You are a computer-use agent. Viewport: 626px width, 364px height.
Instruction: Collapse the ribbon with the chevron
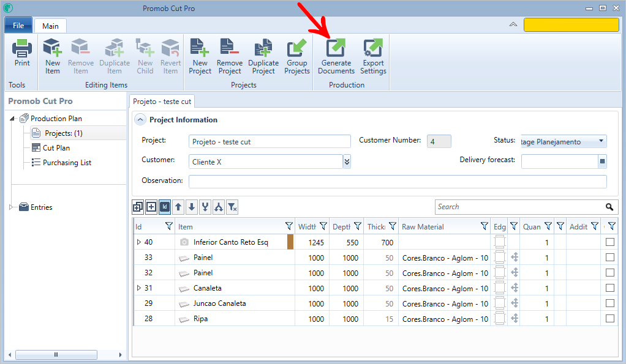tap(513, 24)
